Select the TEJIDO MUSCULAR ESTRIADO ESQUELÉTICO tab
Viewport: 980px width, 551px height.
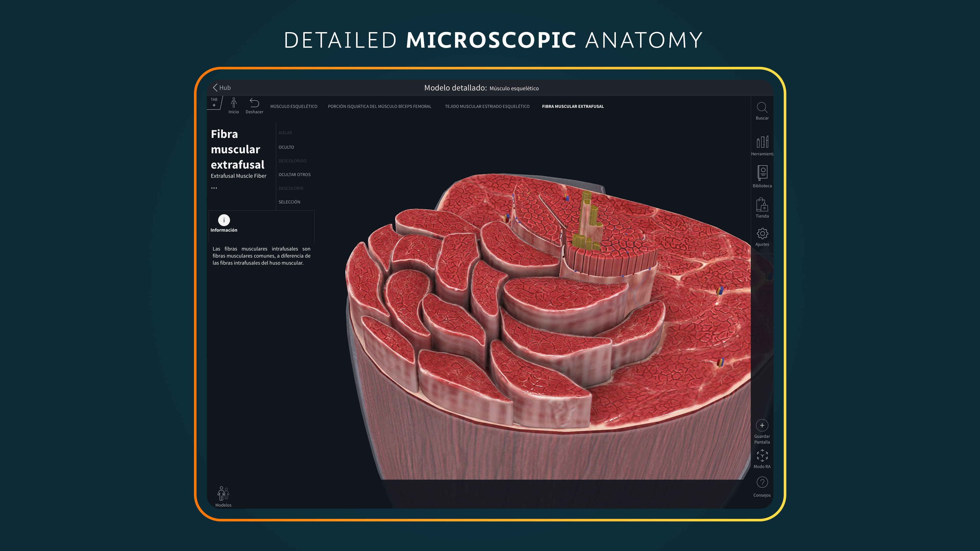(x=487, y=106)
